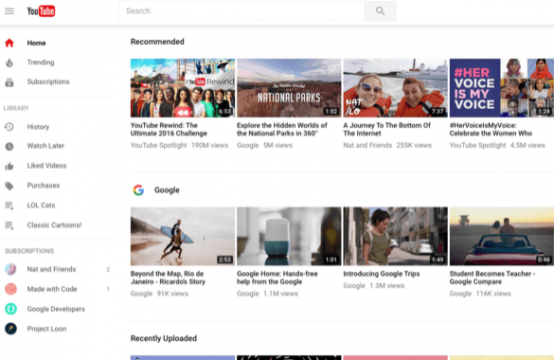
Task: Click Nat and Friends unread count 2
Action: pyautogui.click(x=108, y=270)
